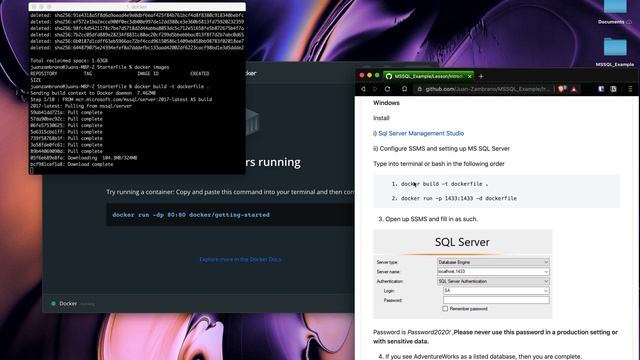Open a new browser tab

coord(481,76)
